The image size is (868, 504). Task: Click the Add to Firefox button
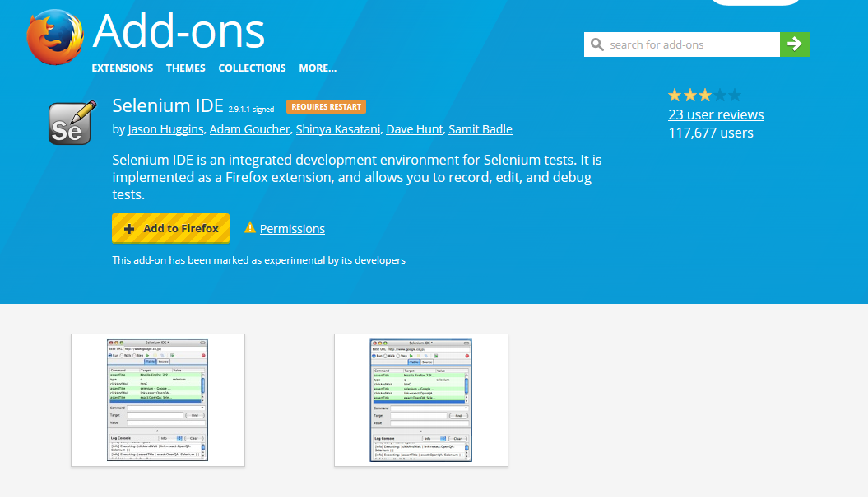(x=170, y=228)
